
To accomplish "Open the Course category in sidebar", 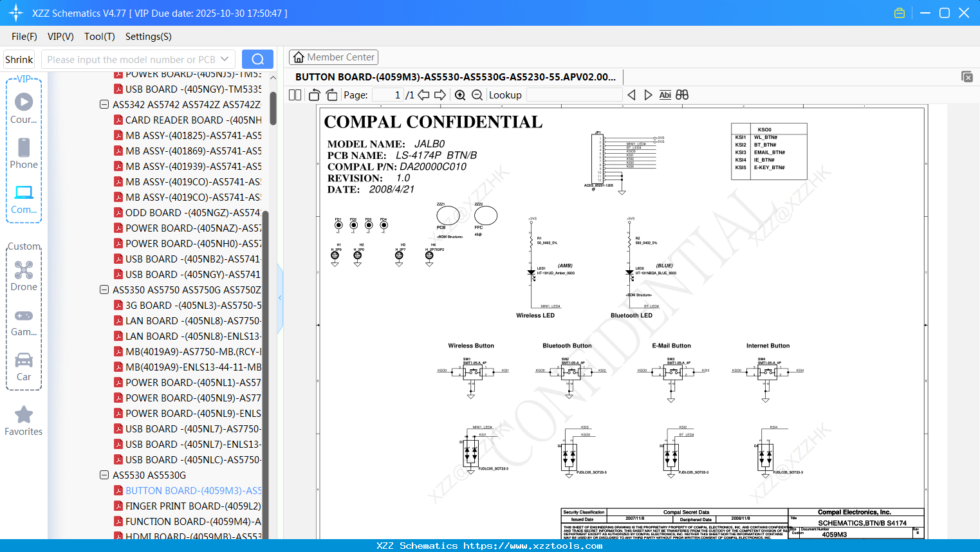I will coord(24,108).
